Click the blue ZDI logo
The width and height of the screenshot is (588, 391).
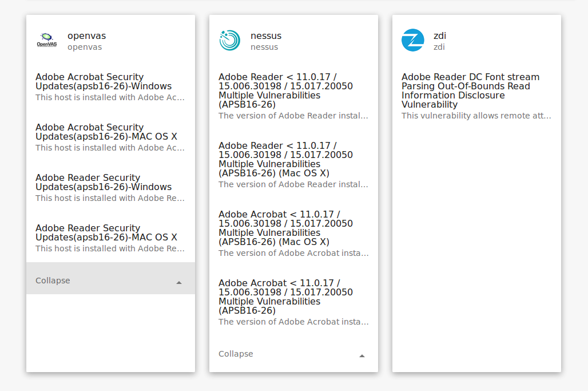click(x=412, y=40)
